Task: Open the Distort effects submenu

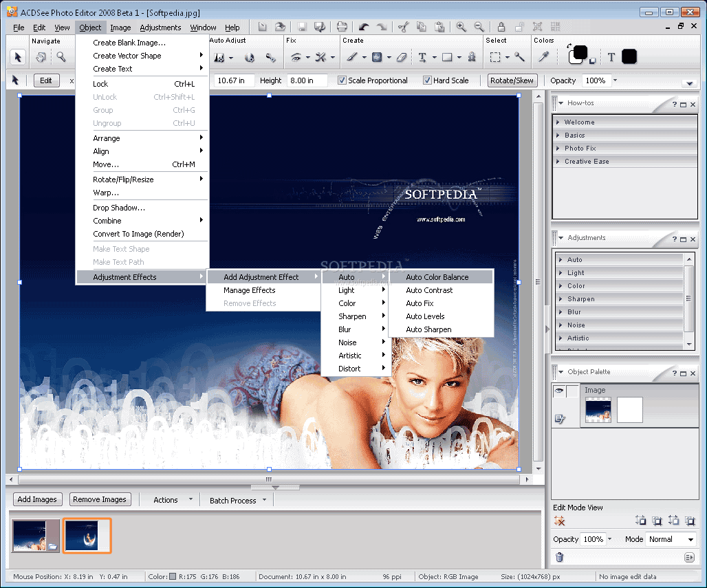Action: point(355,369)
